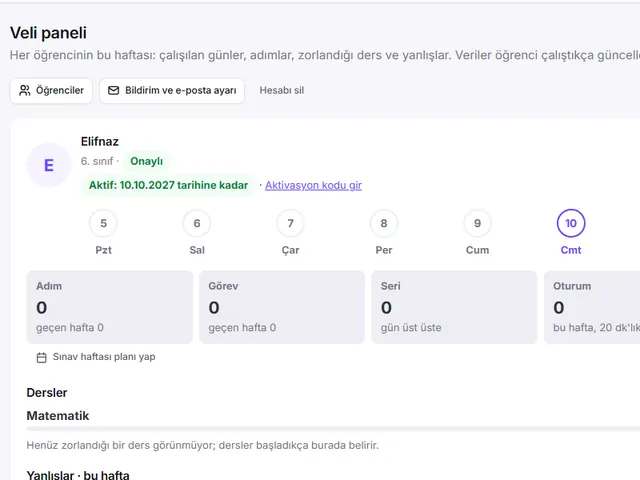Viewport: 640px width, 480px height.
Task: Click the Seri stat card
Action: [x=454, y=307]
